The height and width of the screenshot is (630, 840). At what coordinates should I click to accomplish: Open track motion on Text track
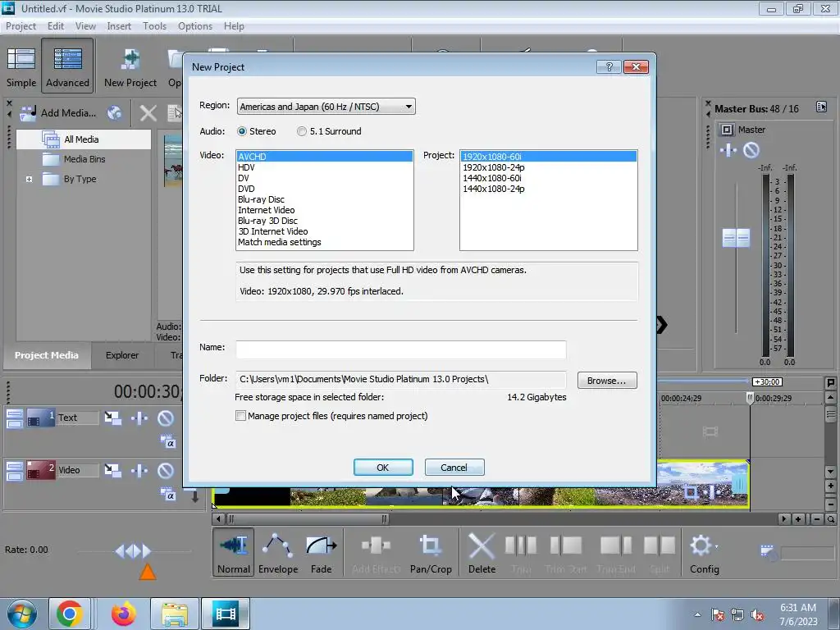(112, 418)
